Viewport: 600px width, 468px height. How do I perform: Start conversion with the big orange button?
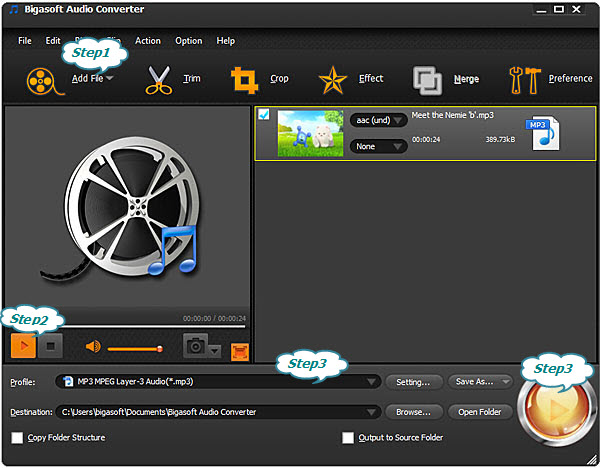tap(556, 410)
